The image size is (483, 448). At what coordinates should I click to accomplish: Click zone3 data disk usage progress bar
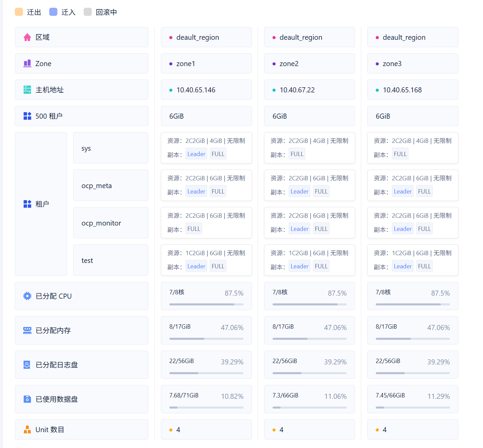pos(413,408)
